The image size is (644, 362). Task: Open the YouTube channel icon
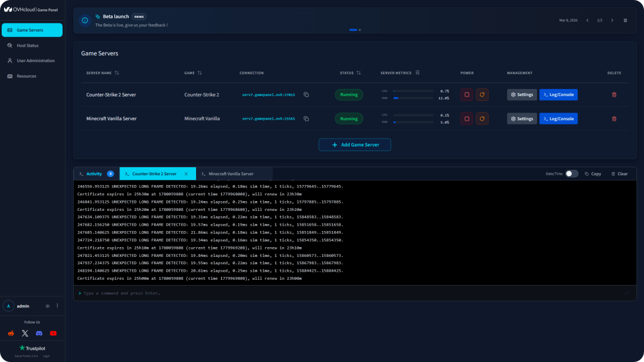[53, 333]
